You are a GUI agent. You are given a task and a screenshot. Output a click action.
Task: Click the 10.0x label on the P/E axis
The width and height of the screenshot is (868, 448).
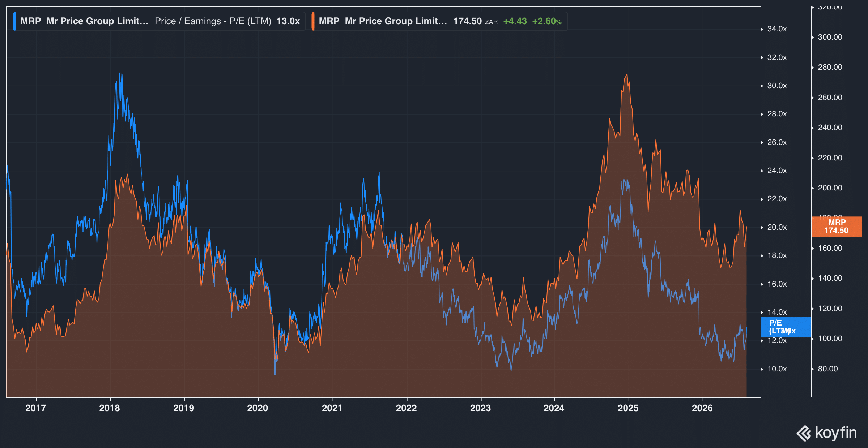[777, 369]
